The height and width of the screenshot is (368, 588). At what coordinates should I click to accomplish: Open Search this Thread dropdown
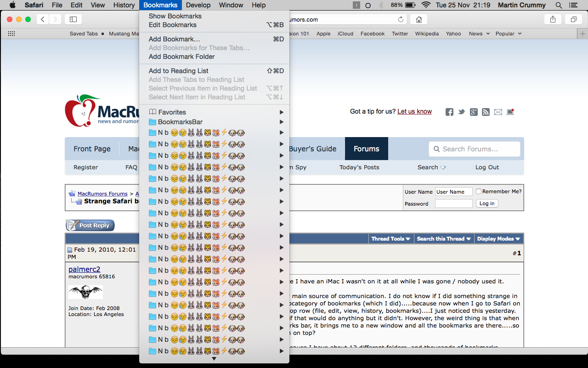pos(444,239)
